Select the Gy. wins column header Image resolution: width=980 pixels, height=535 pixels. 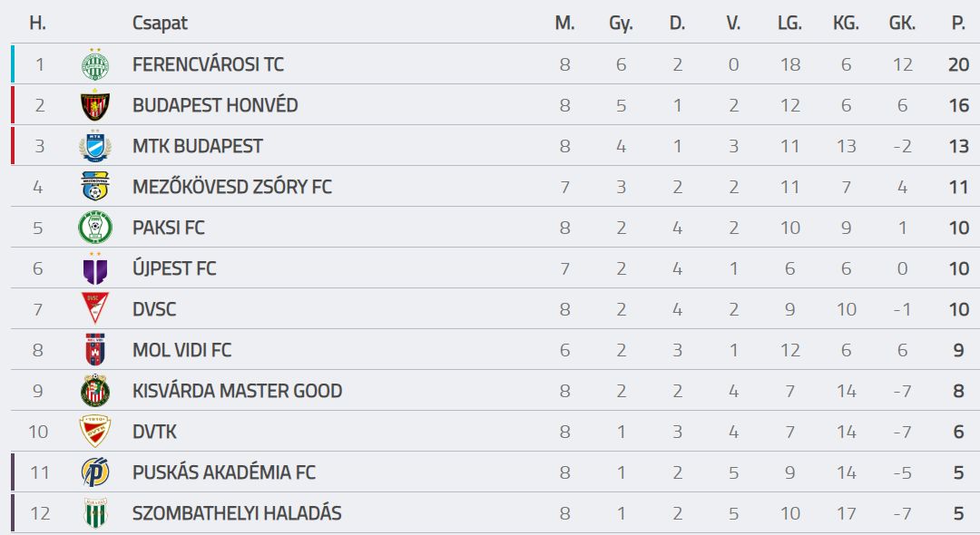click(621, 24)
